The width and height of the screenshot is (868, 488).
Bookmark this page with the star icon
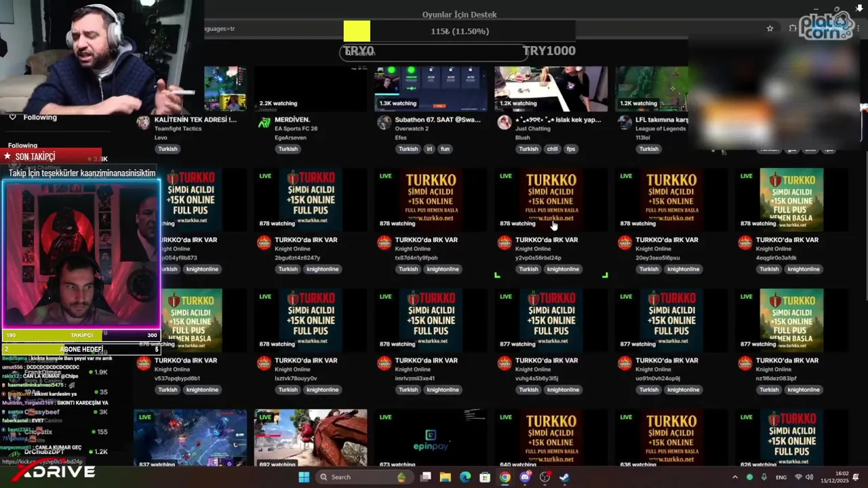[770, 28]
